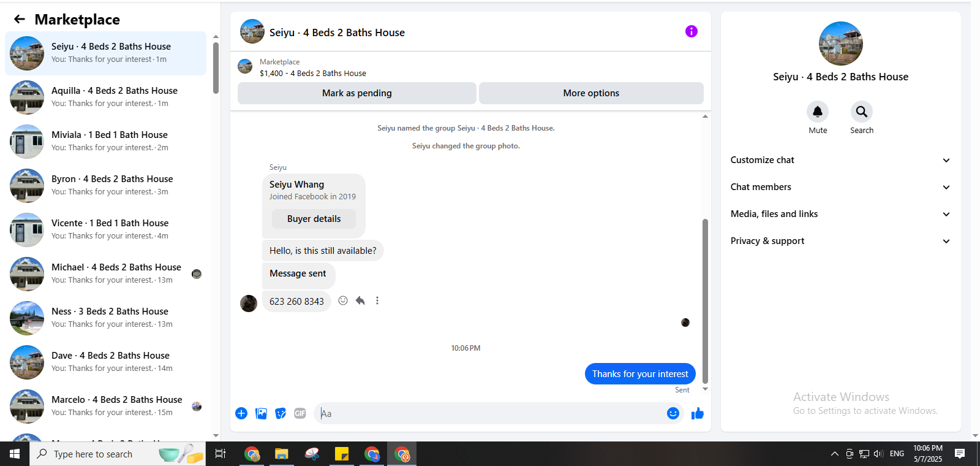Open the emoji picker in message box
Viewport: 980px width, 466px height.
click(673, 413)
